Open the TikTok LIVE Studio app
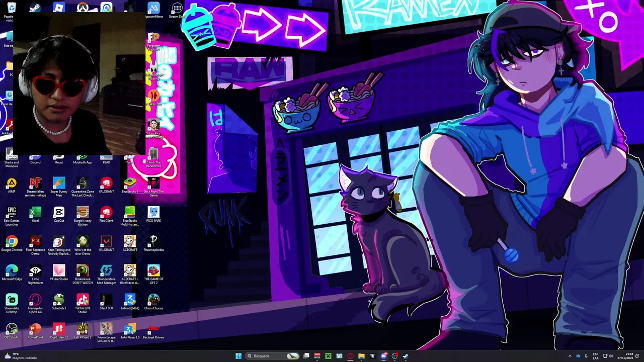Image resolution: width=644 pixels, height=362 pixels. [83, 304]
